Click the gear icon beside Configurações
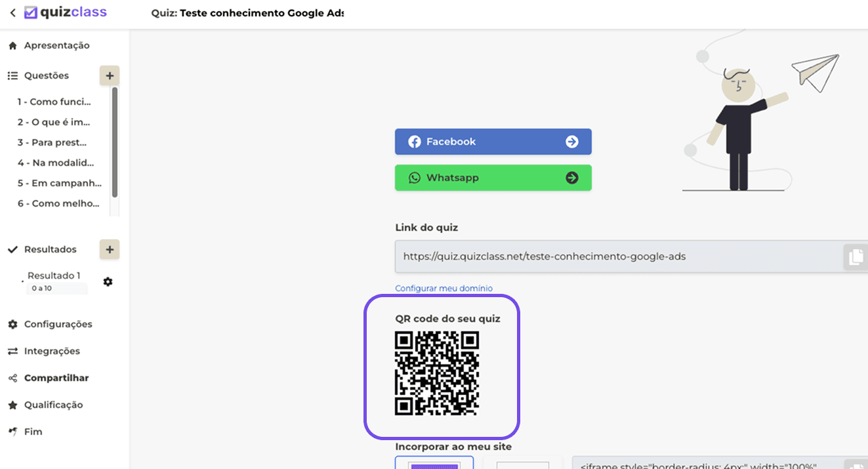 pos(12,324)
